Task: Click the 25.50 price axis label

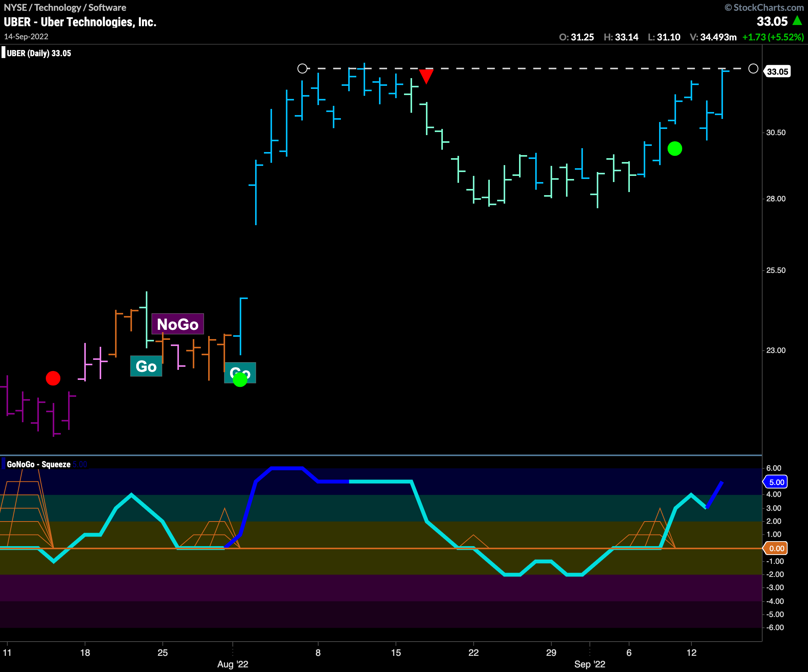Action: coord(776,270)
